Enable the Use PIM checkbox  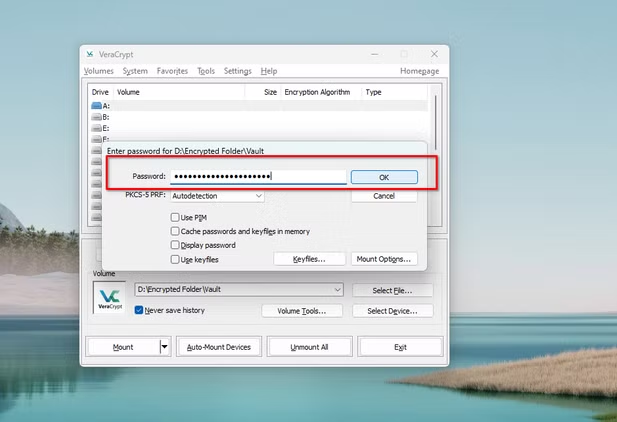(175, 217)
